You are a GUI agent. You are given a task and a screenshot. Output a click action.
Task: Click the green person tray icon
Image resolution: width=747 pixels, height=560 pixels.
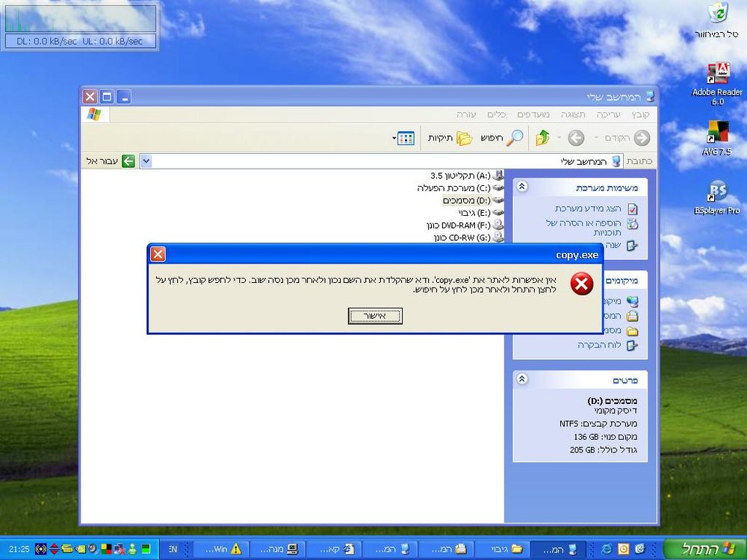point(134,549)
